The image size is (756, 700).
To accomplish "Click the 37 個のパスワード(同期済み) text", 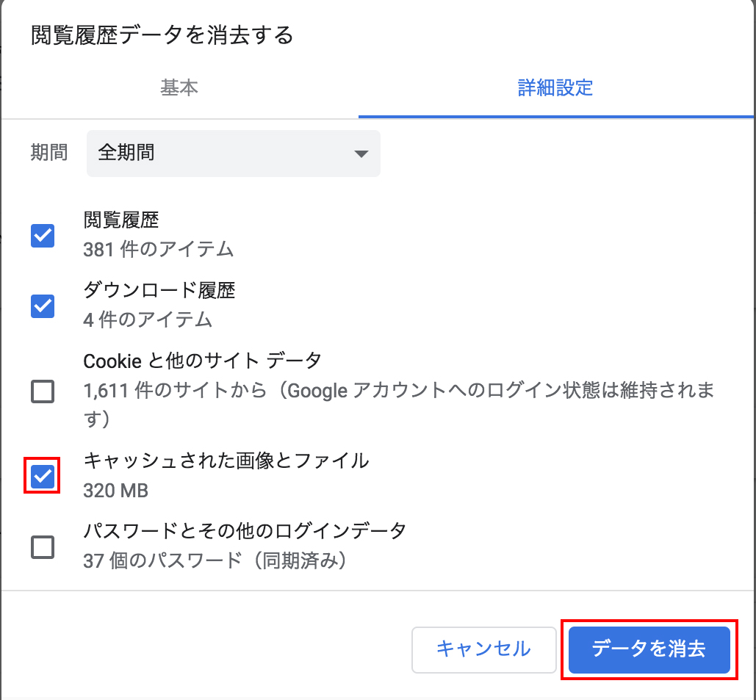I will pos(215,560).
